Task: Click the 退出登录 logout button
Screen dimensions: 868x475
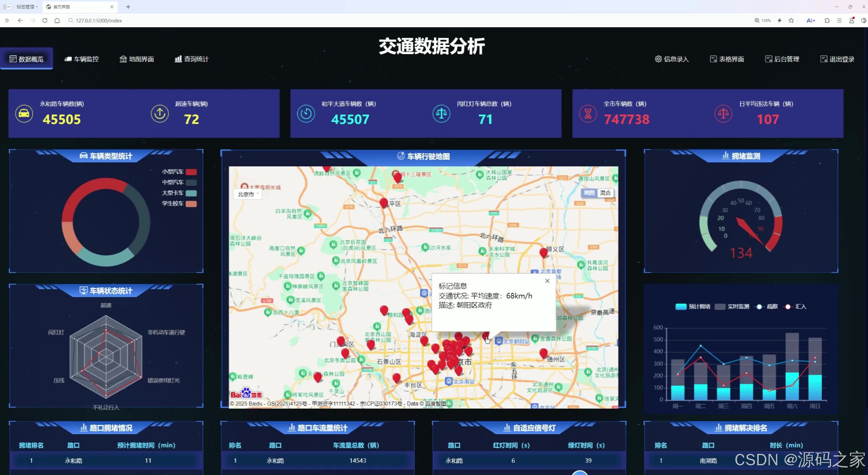Action: [x=836, y=58]
